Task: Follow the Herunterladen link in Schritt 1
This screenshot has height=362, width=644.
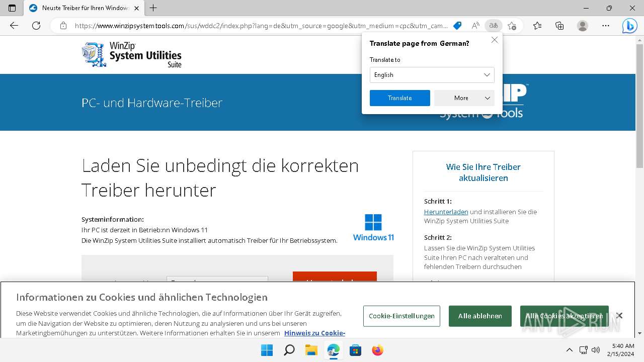Action: click(x=446, y=212)
